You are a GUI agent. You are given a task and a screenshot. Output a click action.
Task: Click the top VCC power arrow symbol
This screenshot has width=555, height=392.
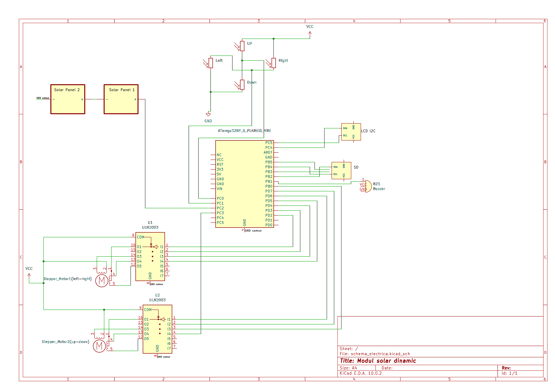[x=310, y=33]
